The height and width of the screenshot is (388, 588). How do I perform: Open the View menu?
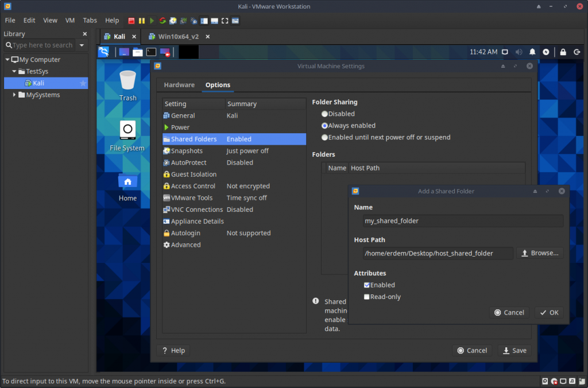(50, 20)
